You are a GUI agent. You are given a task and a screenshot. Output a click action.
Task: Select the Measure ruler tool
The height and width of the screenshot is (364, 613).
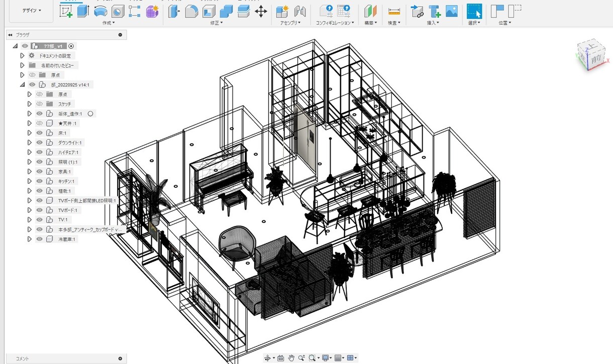[394, 12]
